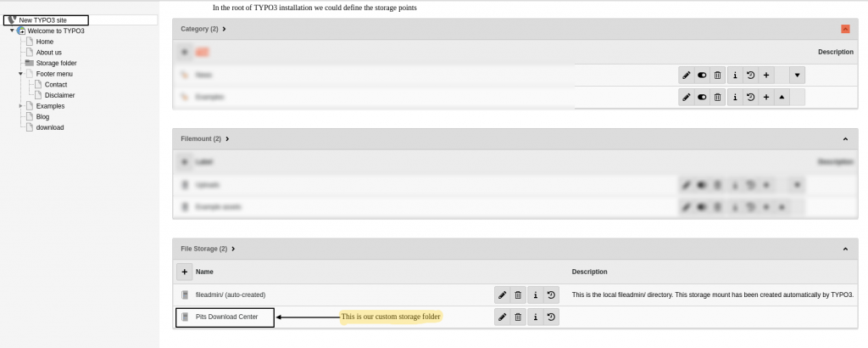Viewport: 868px width, 348px height.
Task: Select the New TYPO3 site root
Action: [x=42, y=20]
